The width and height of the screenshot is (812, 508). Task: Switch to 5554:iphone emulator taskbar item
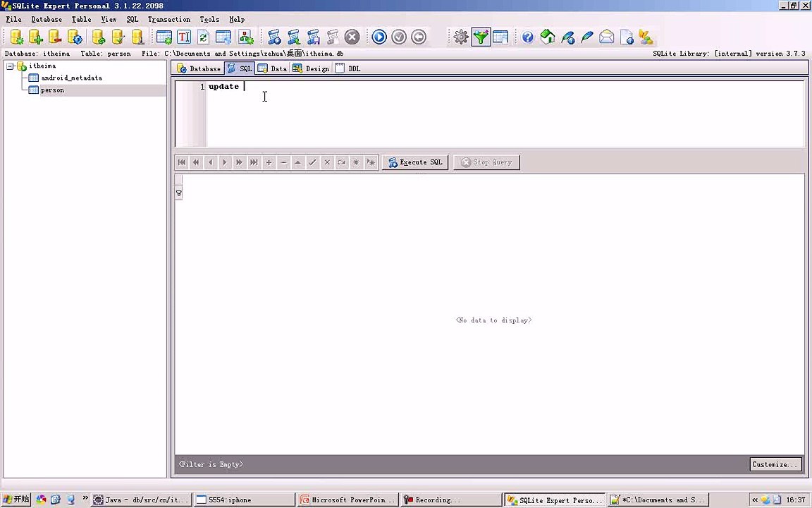point(245,500)
